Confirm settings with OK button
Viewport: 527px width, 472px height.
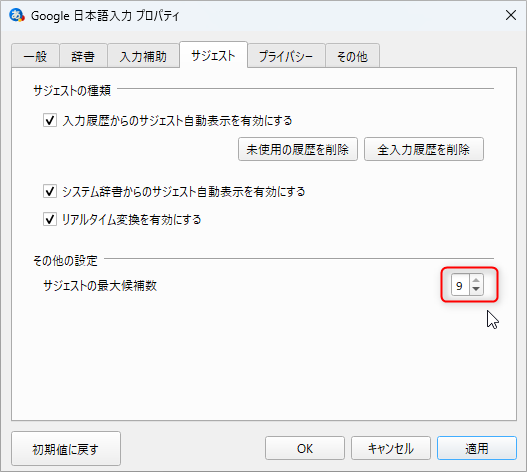[305, 448]
